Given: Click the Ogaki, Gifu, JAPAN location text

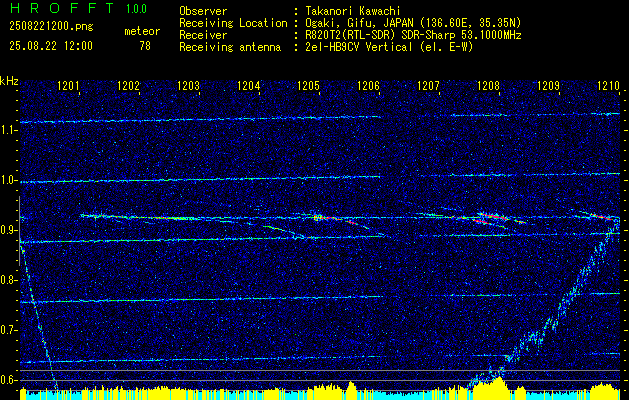Looking at the screenshot, I should pyautogui.click(x=413, y=23).
